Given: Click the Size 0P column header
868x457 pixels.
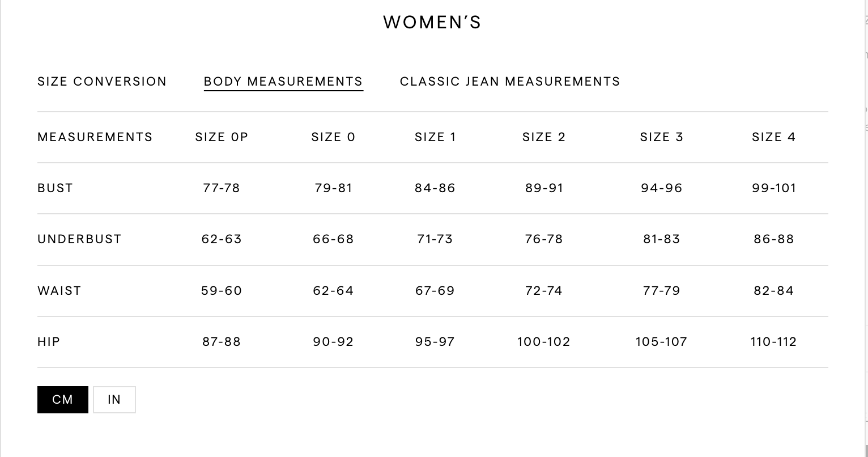Looking at the screenshot, I should tap(222, 137).
